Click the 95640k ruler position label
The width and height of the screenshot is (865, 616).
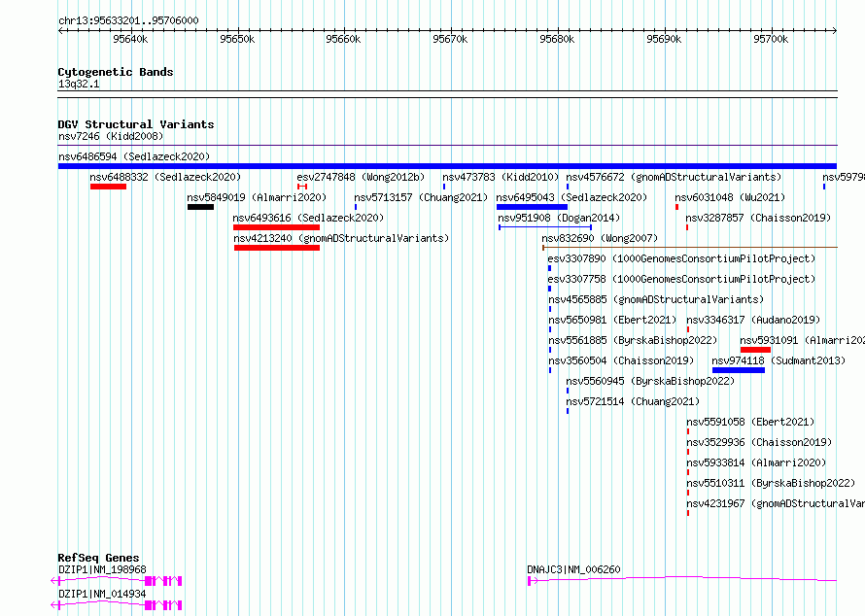tap(130, 39)
